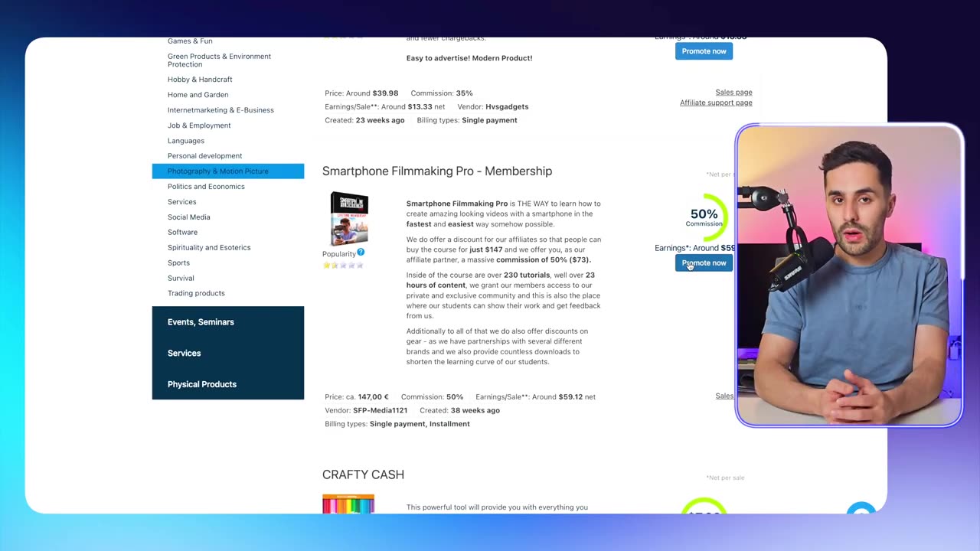Select the Hobby & Handcraft category

coord(200,80)
